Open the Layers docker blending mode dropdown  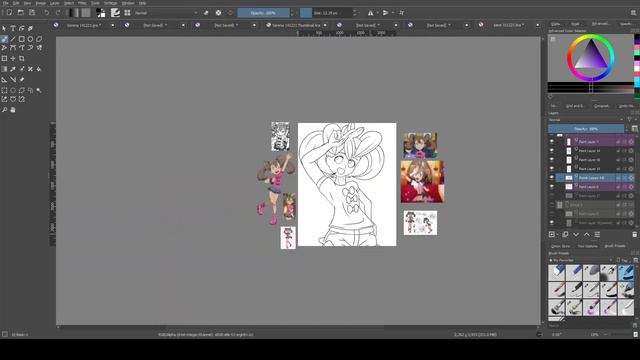tap(586, 120)
